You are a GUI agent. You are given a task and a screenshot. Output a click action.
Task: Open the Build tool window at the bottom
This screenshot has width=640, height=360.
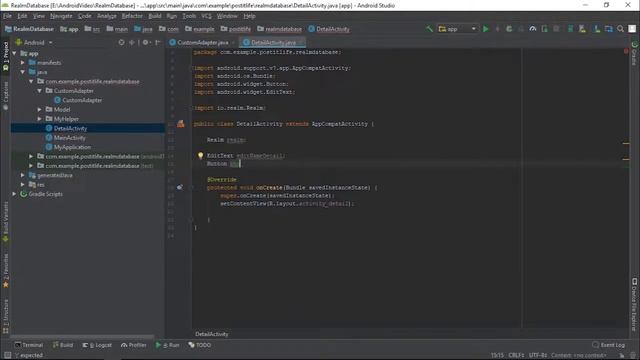click(62, 345)
